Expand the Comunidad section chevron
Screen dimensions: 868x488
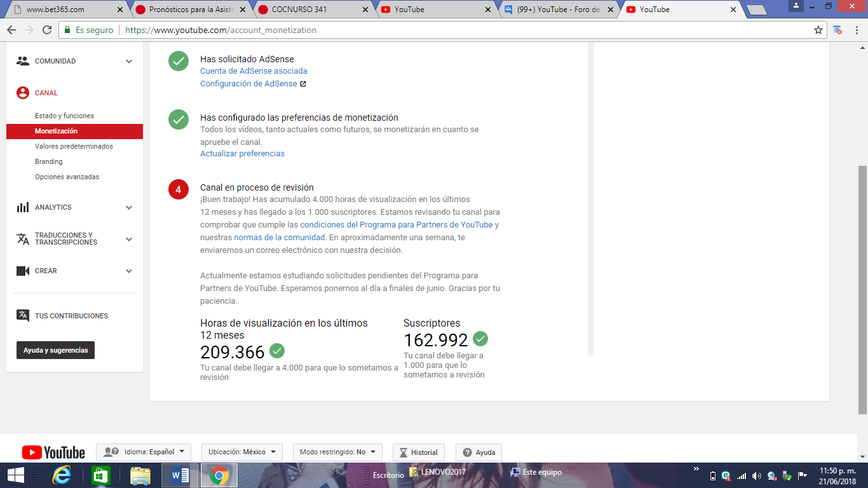129,62
